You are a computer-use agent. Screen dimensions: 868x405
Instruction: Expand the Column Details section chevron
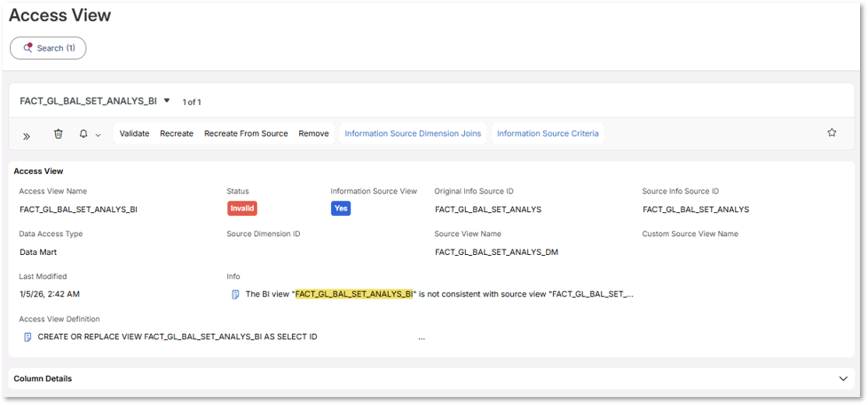tap(843, 379)
